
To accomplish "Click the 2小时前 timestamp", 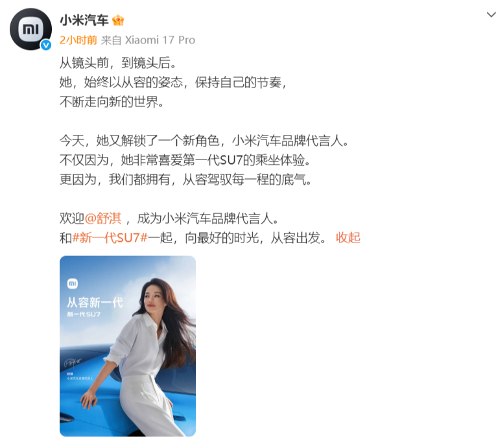I will coord(78,40).
